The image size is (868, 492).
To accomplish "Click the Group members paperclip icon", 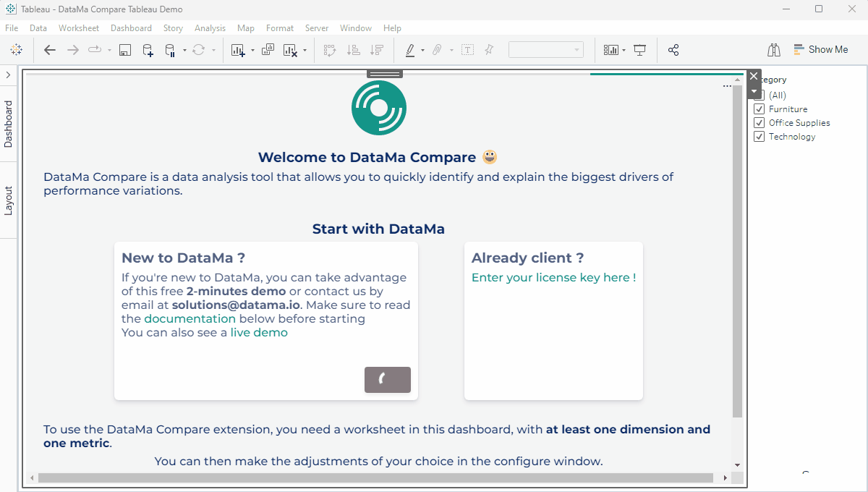I will click(437, 50).
